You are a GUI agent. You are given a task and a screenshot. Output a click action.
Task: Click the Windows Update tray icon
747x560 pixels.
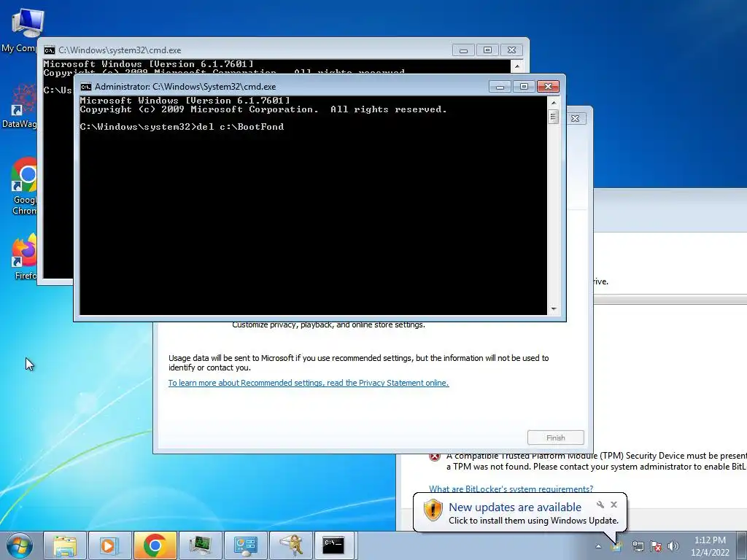click(617, 546)
